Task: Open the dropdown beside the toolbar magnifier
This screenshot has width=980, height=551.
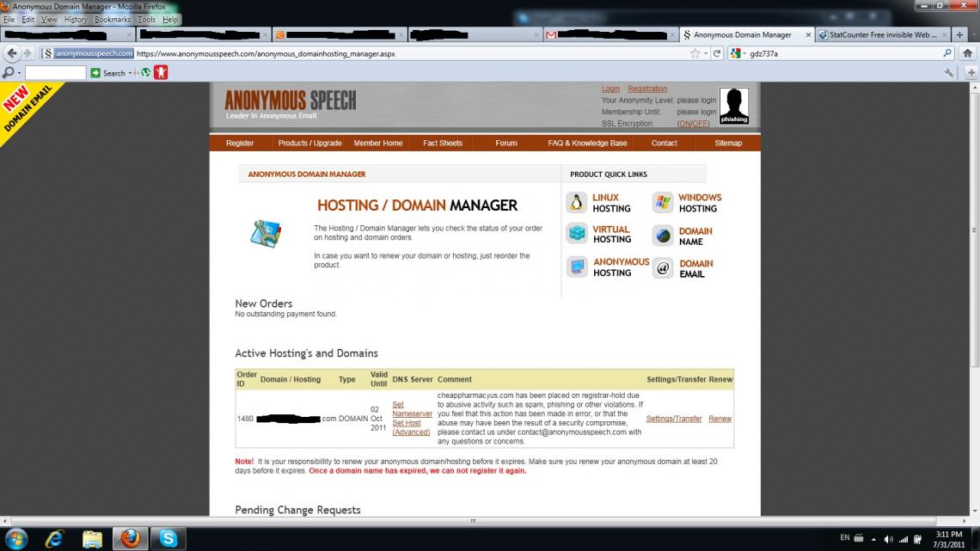Action: click(x=20, y=73)
